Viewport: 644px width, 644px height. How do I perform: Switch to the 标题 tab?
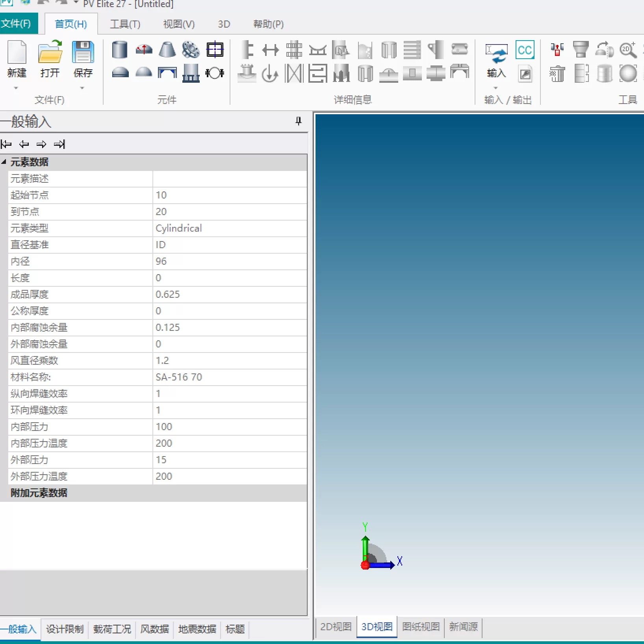[x=235, y=629]
